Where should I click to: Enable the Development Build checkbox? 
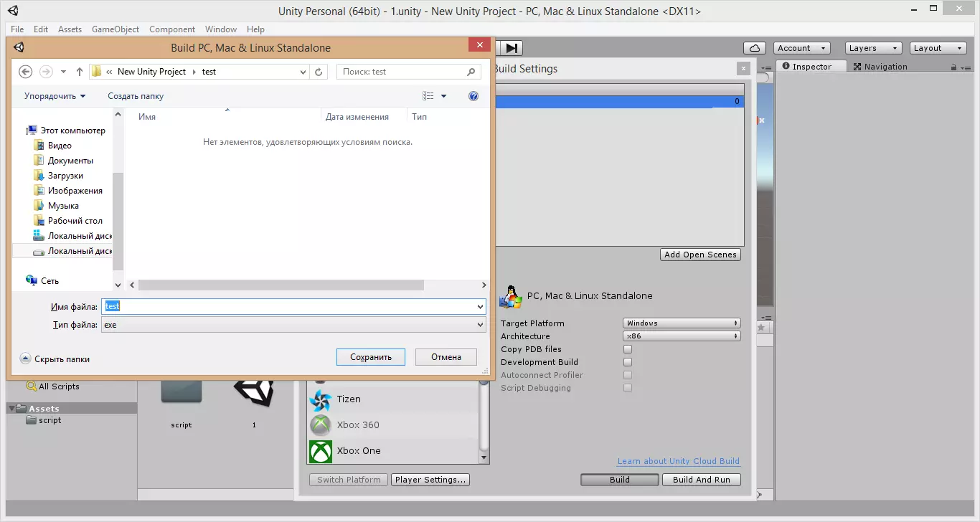pos(628,362)
